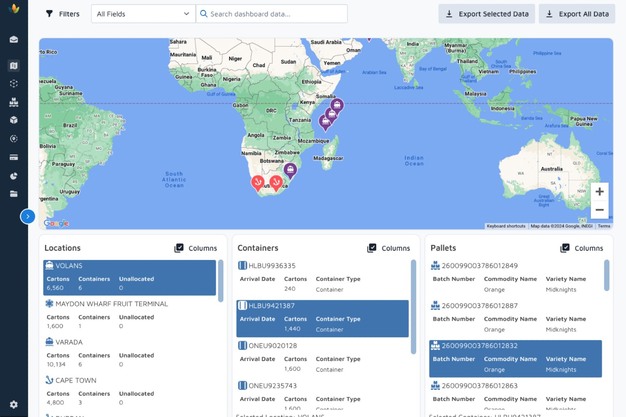Viewport: 626px width, 417px height.
Task: Open Columns chooser for Pallets panel
Action: [581, 248]
